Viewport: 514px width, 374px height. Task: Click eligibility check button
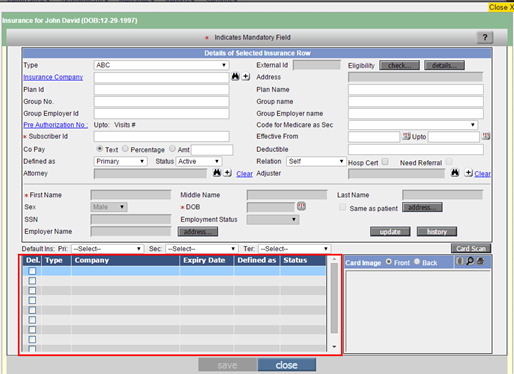(x=399, y=65)
